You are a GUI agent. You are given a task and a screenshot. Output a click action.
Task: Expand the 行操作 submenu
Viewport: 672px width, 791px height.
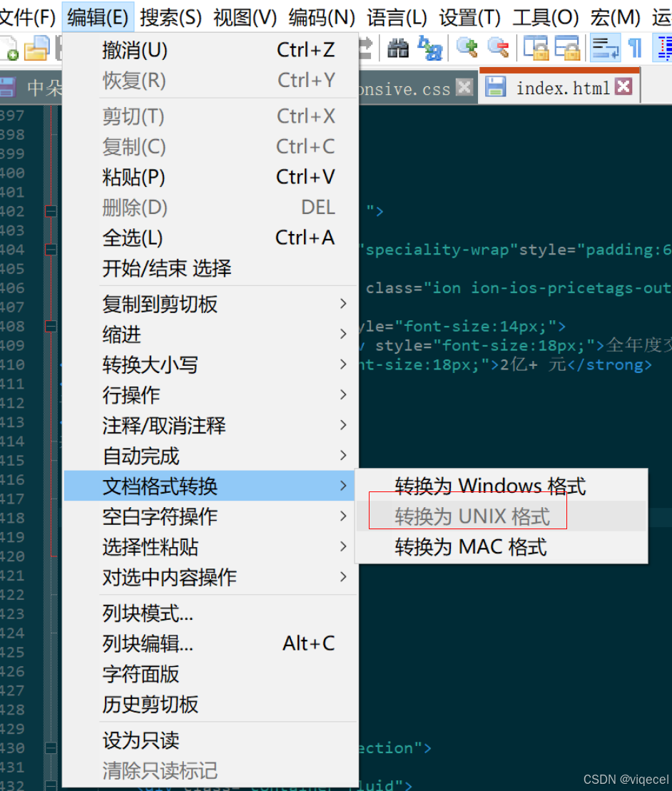tap(211, 394)
